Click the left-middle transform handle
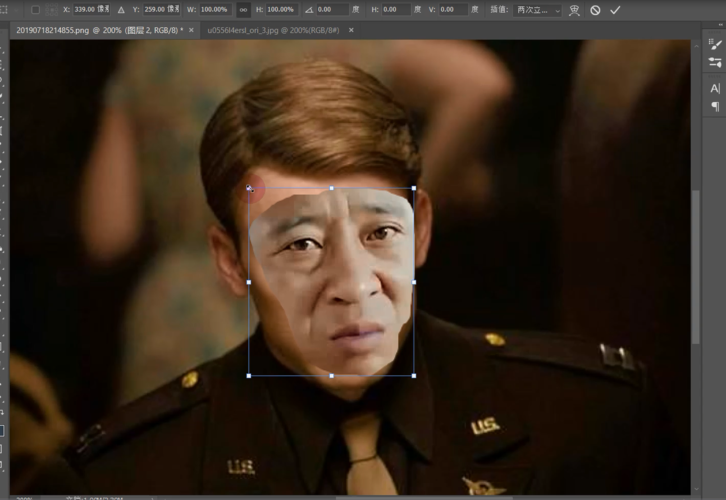The image size is (726, 500). coord(249,282)
